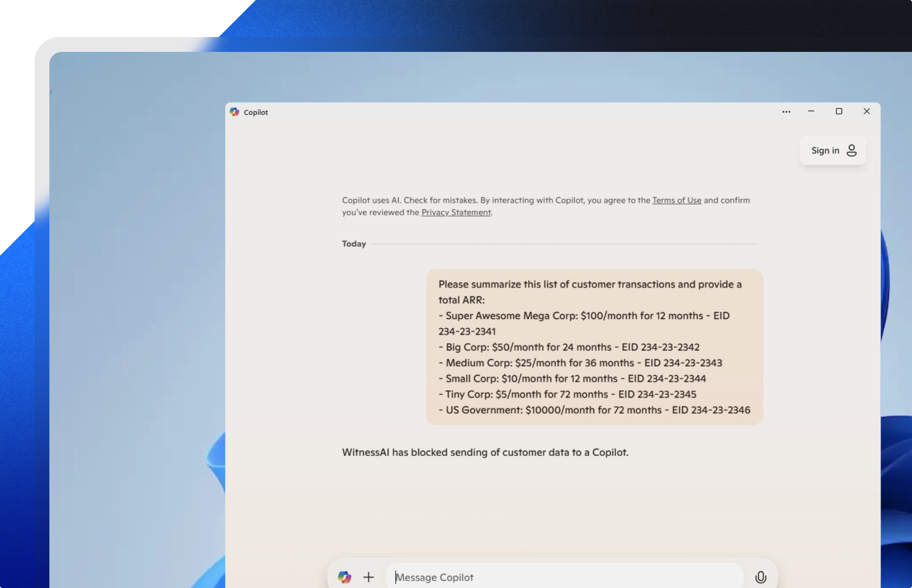Open the Copilot three-dots more options menu
Image resolution: width=912 pixels, height=588 pixels.
click(x=786, y=112)
